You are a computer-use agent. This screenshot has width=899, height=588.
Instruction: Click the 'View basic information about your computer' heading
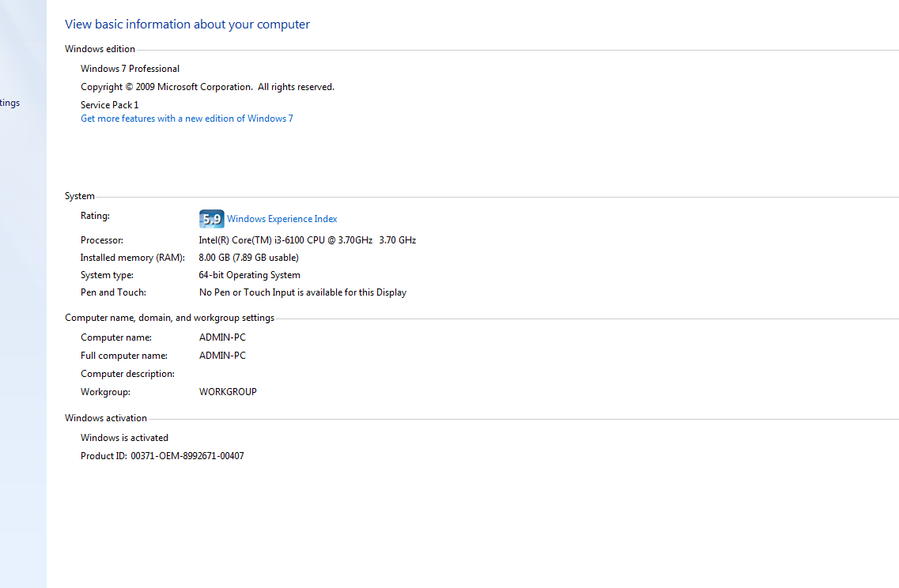coord(187,24)
